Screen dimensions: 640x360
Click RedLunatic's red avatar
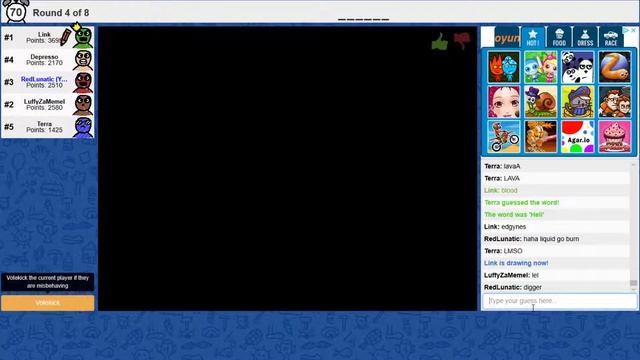(x=83, y=82)
